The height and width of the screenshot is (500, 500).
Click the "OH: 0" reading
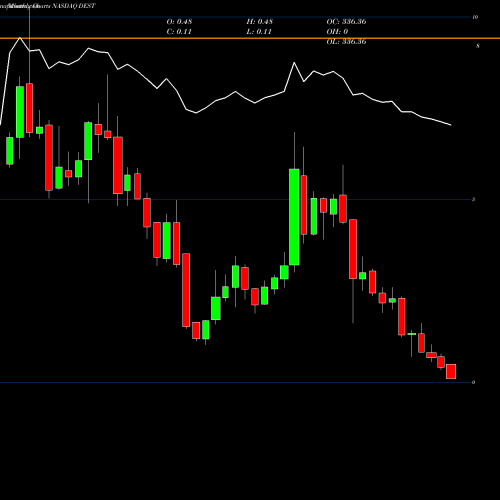point(337,32)
